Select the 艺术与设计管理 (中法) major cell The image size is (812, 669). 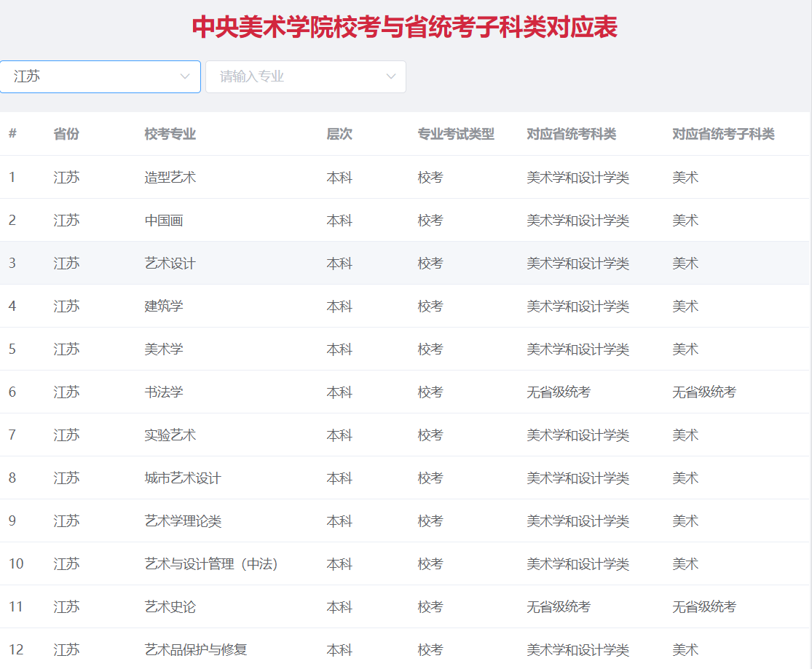pyautogui.click(x=211, y=564)
